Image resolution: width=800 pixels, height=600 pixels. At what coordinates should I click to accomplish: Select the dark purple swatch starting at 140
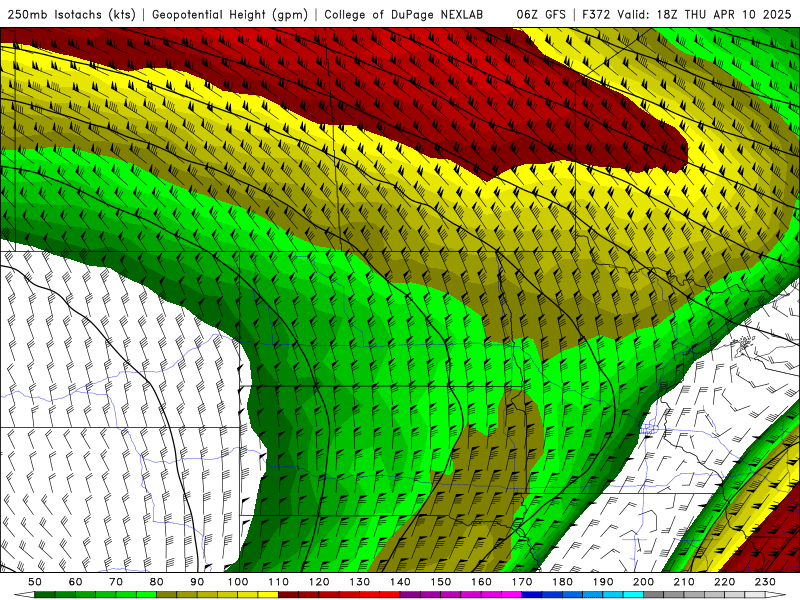410,595
